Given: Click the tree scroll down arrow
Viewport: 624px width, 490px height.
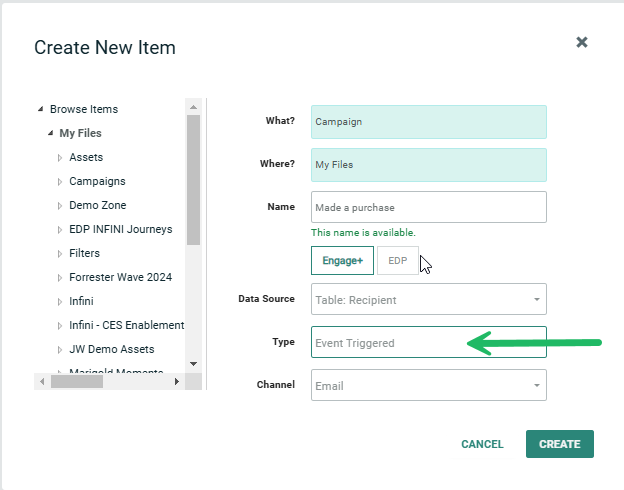Looking at the screenshot, I should (193, 364).
